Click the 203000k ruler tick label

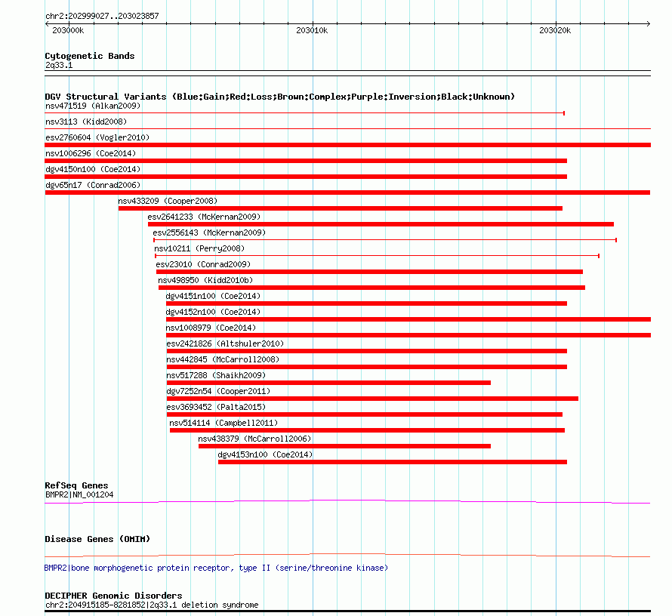click(x=68, y=30)
